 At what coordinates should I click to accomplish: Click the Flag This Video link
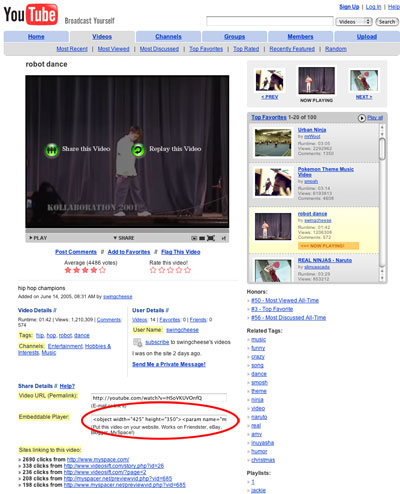[x=181, y=252]
